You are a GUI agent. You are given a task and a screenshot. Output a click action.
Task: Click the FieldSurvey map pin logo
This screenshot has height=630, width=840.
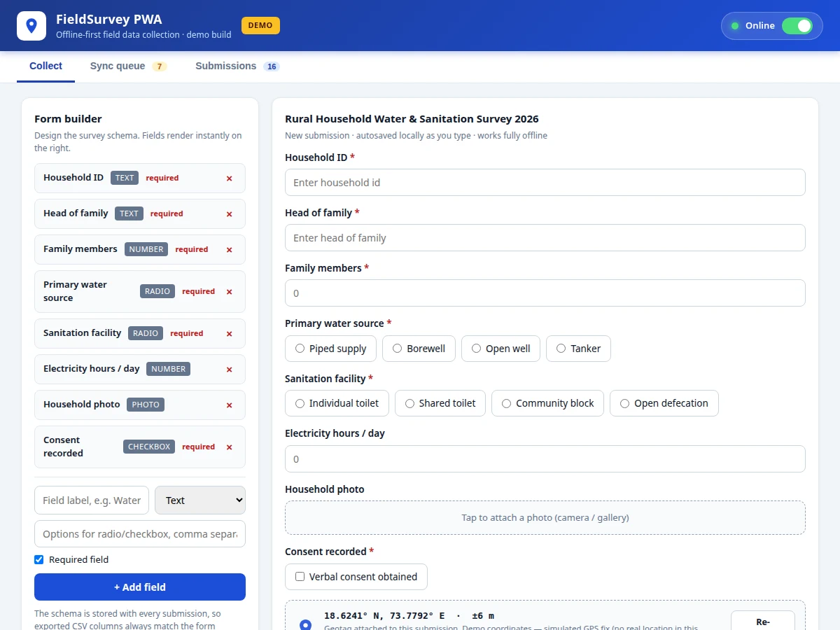(31, 26)
